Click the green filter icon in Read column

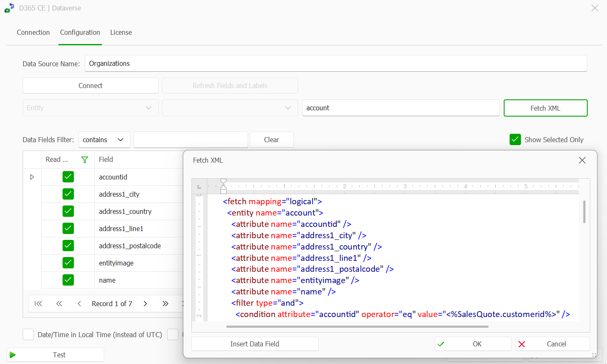pos(85,160)
